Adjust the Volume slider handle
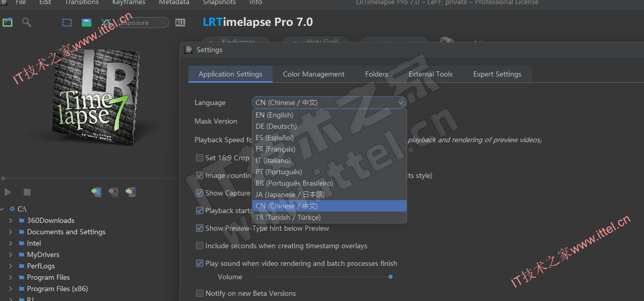 tap(391, 277)
